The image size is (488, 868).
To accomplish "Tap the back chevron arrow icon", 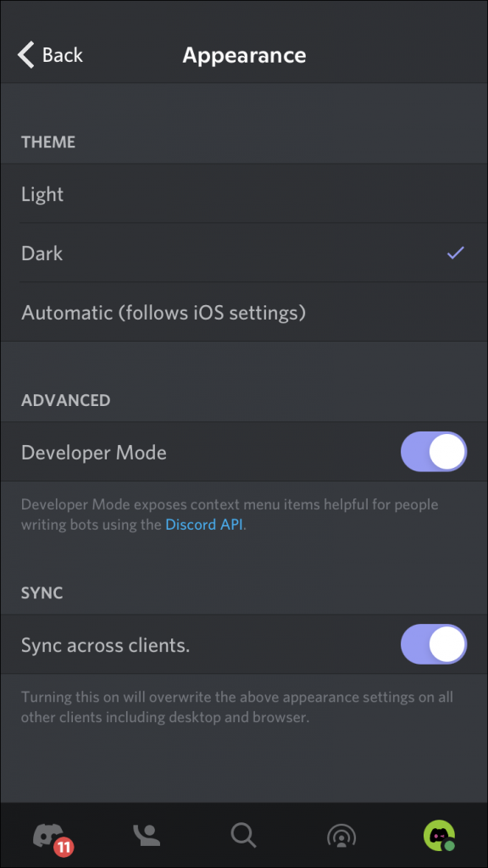I will [x=25, y=54].
